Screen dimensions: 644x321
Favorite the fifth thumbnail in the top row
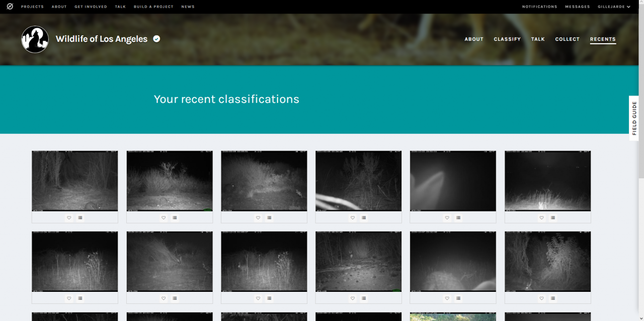(447, 218)
